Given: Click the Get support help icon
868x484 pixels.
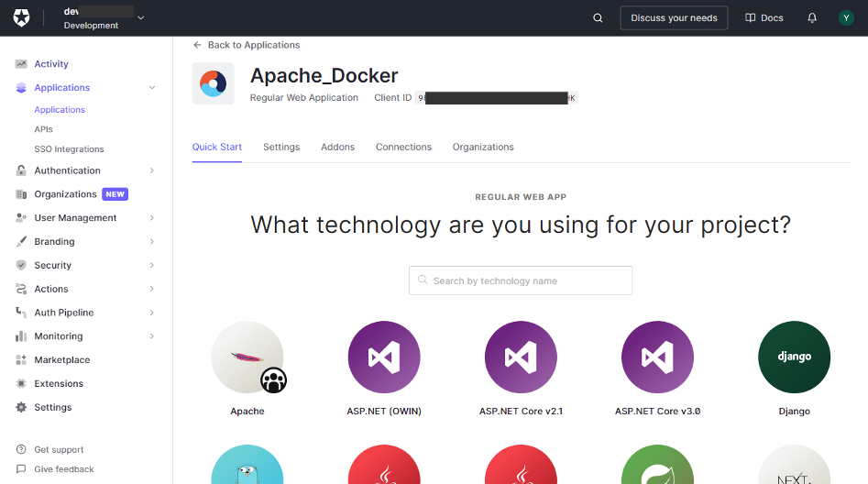Looking at the screenshot, I should [x=21, y=449].
